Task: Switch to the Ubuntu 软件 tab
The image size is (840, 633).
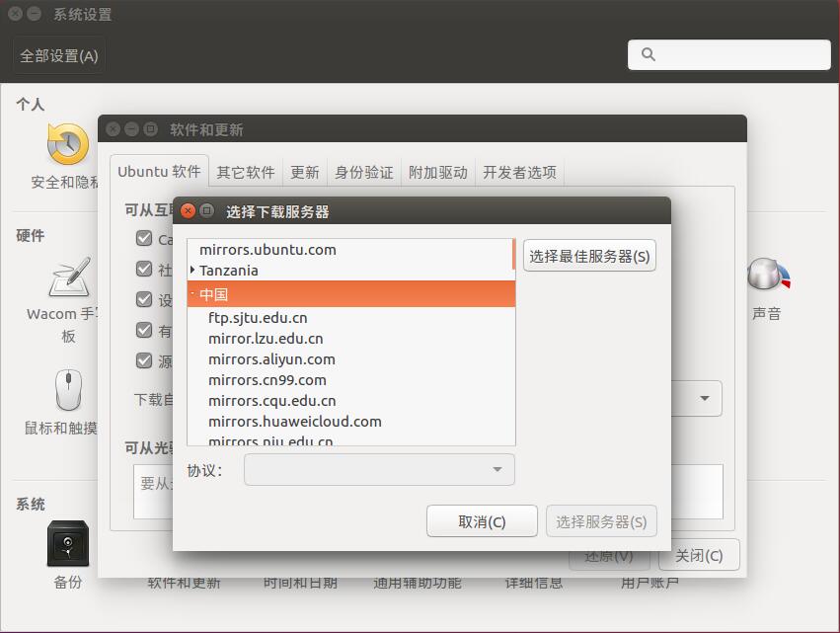Action: (x=159, y=172)
